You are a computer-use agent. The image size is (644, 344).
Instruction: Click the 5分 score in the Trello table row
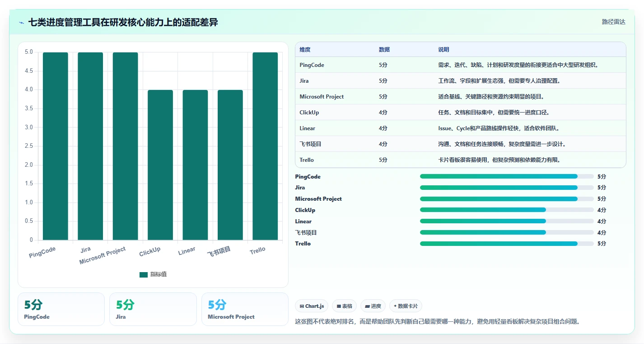tap(383, 160)
